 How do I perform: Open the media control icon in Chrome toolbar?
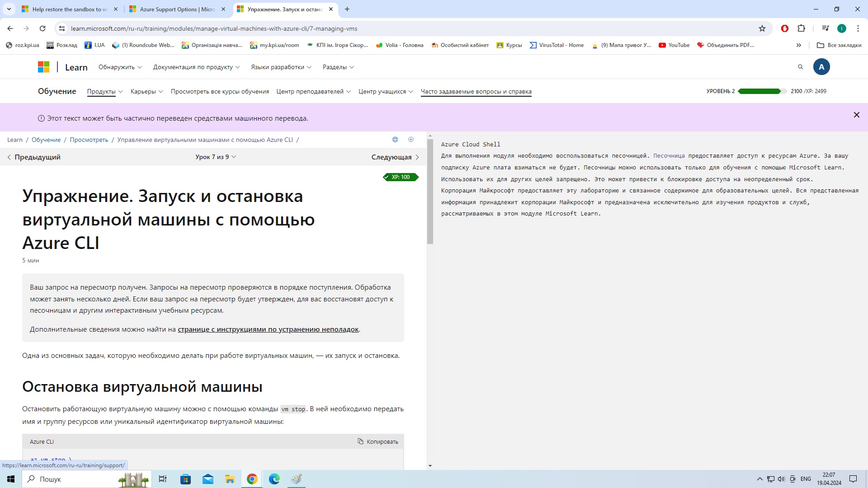pos(826,28)
